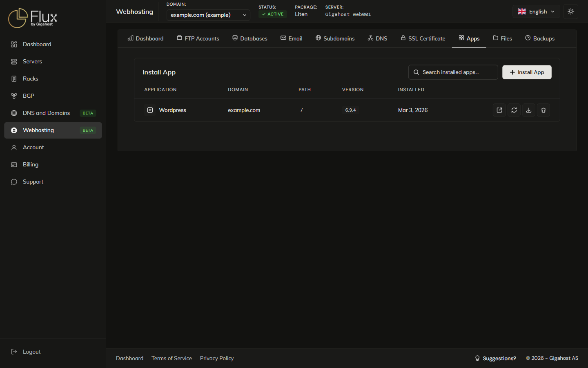The image size is (588, 368).
Task: Open the WordPress app in new window
Action: (499, 110)
